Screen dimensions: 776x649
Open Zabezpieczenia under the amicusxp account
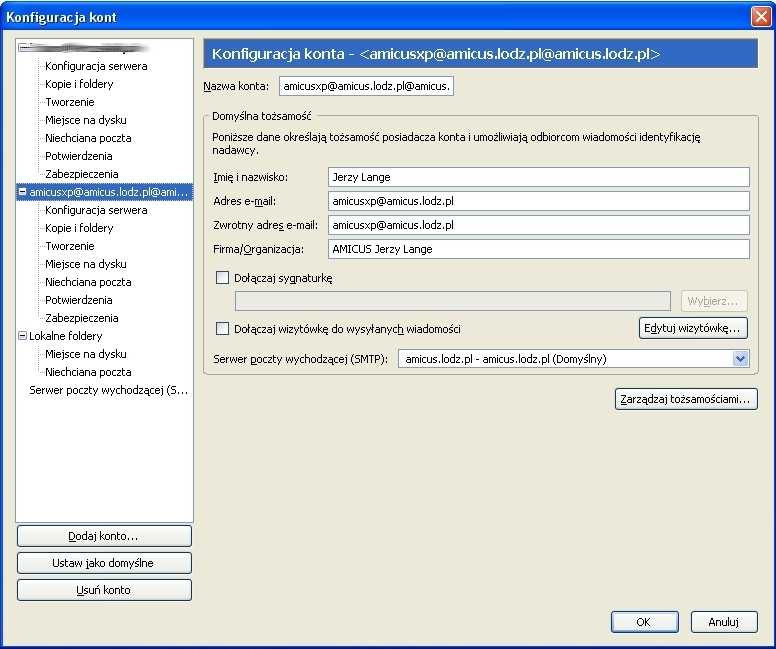pyautogui.click(x=82, y=318)
